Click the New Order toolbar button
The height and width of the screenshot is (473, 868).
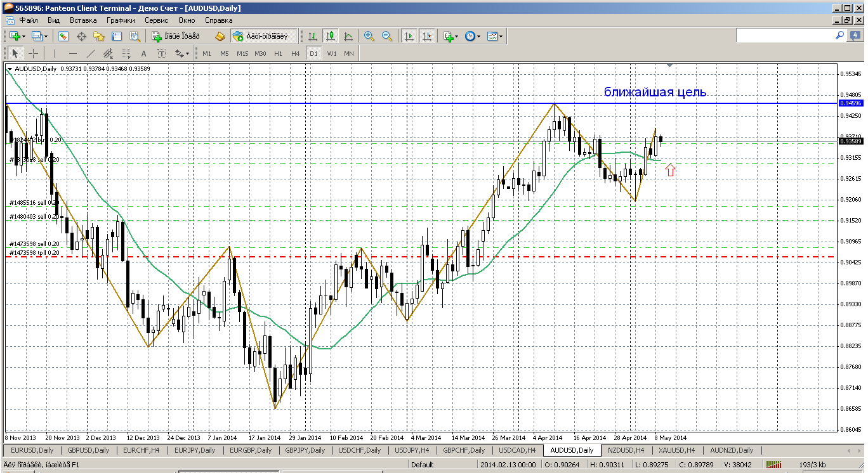pyautogui.click(x=176, y=36)
